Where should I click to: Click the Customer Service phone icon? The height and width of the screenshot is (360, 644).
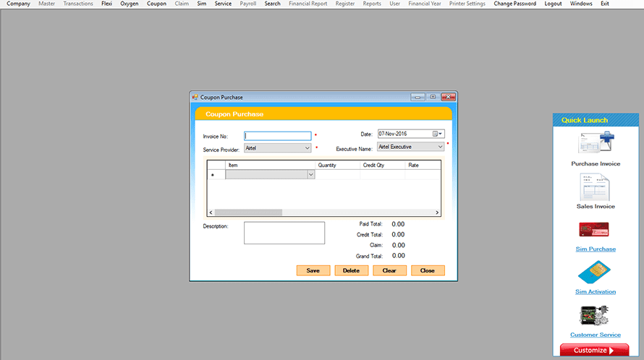[x=594, y=316]
